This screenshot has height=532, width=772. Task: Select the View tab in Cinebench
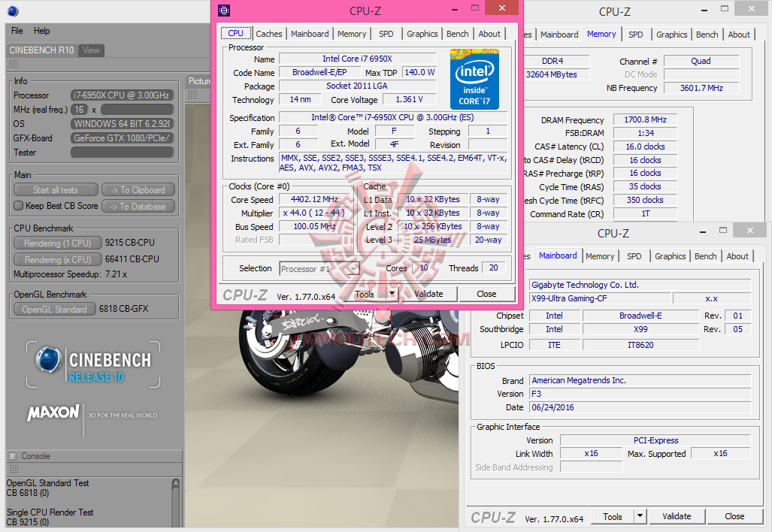pyautogui.click(x=91, y=50)
